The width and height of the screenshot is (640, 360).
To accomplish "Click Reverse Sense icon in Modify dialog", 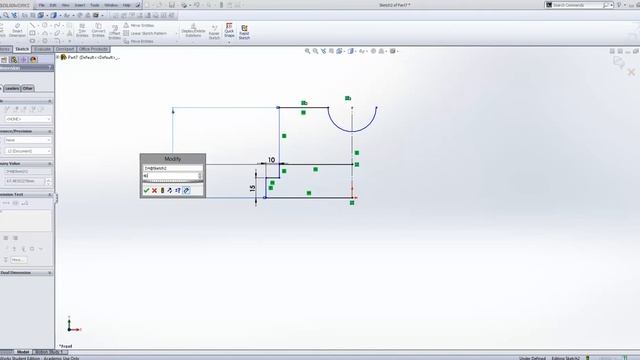I will coord(170,191).
